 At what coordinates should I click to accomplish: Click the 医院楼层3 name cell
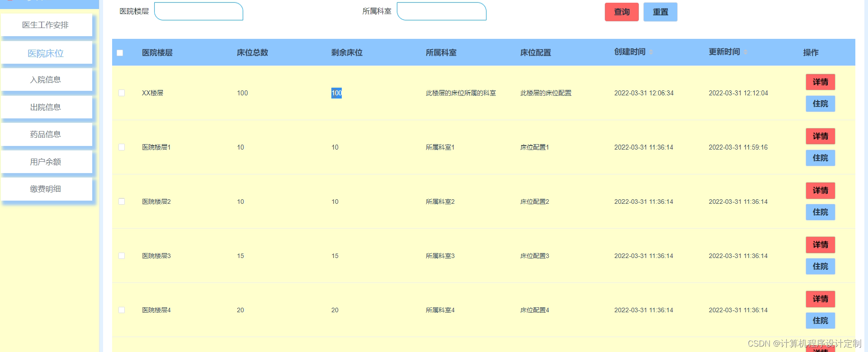coord(156,256)
